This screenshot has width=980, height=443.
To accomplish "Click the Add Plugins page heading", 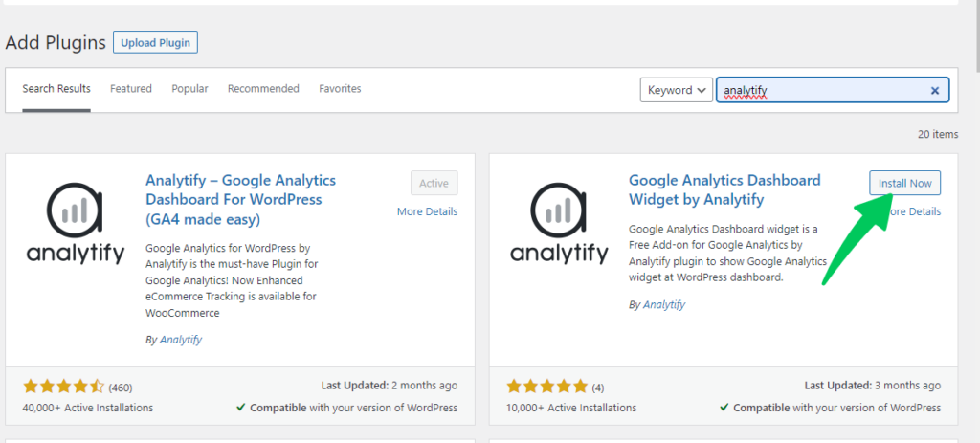I will tap(56, 42).
